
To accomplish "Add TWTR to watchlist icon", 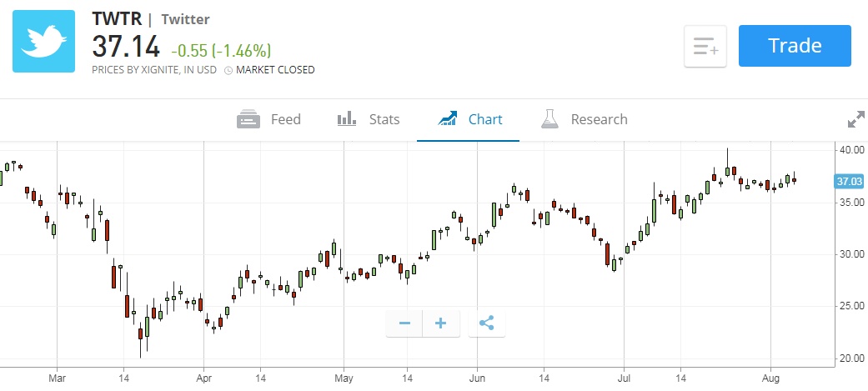I will click(x=705, y=46).
